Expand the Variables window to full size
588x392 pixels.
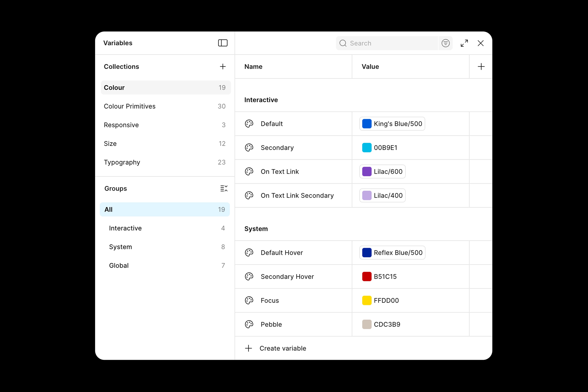[464, 43]
